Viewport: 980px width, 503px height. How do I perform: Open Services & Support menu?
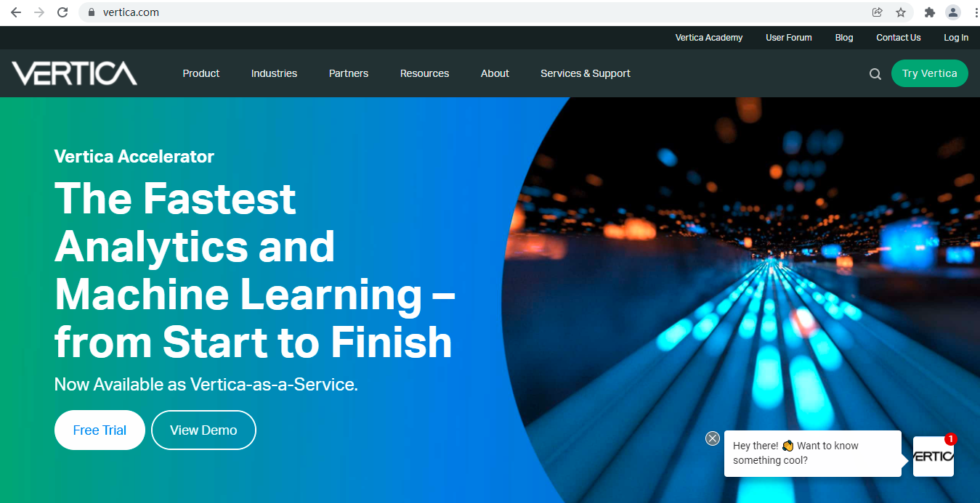(586, 73)
